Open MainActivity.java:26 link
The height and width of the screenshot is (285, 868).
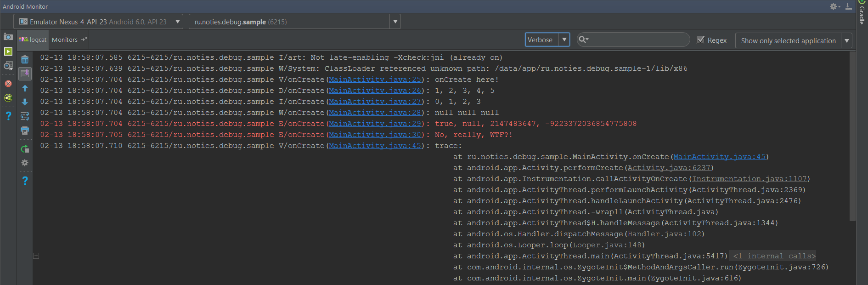(x=375, y=91)
